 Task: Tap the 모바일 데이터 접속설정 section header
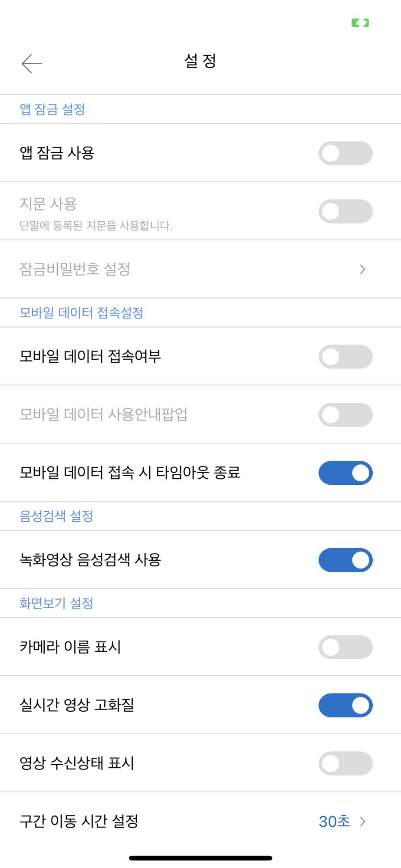point(82,312)
